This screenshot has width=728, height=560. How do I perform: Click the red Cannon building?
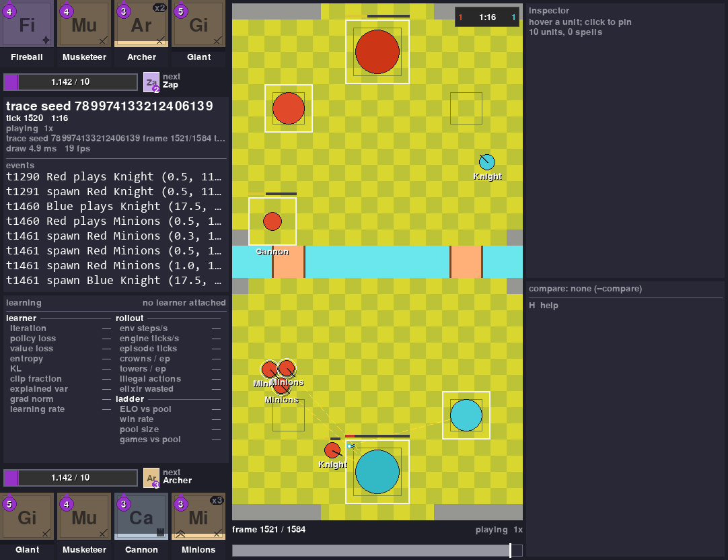272,221
